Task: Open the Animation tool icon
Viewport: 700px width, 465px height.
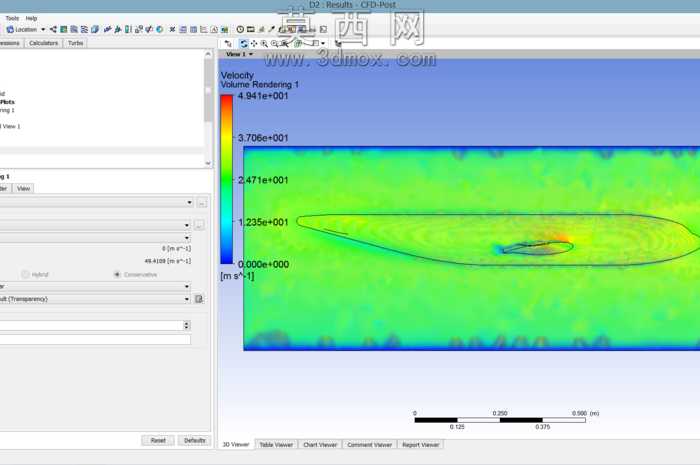Action: 250,29
